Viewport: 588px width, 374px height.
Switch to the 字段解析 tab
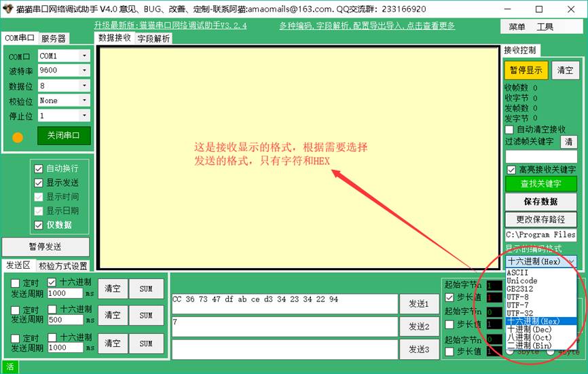pyautogui.click(x=154, y=39)
